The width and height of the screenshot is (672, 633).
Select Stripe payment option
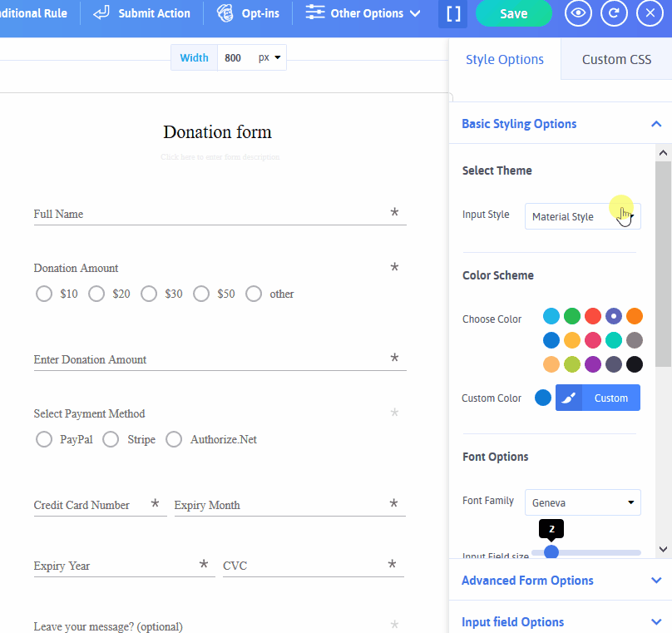coord(111,439)
